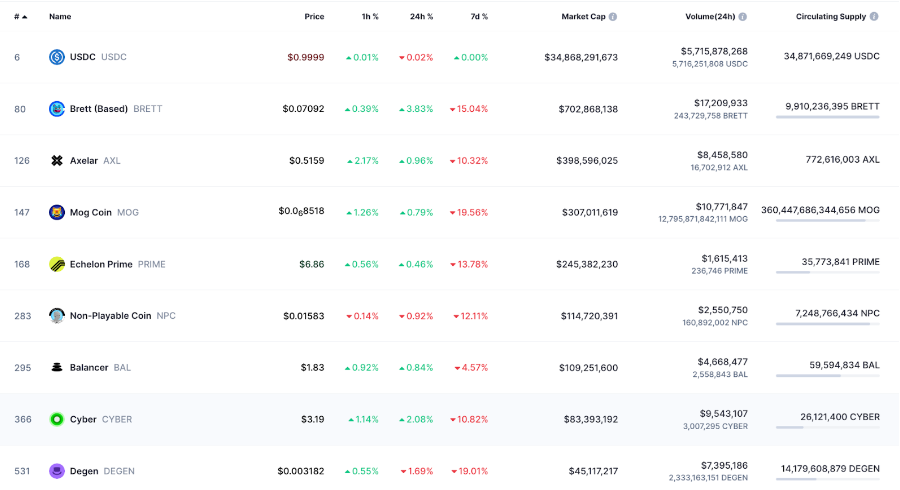Screen dimensions: 900x490
Task: Open the Brett (Based) coin link
Action: point(116,108)
